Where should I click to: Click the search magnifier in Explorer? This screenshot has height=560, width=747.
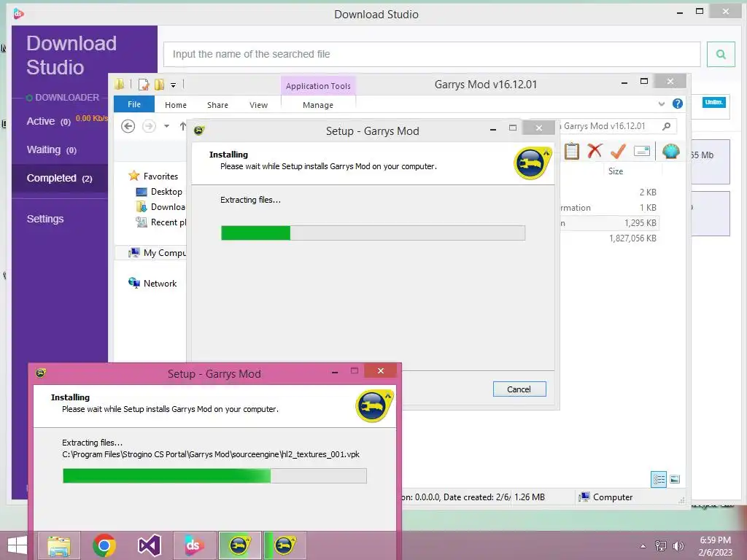point(667,126)
